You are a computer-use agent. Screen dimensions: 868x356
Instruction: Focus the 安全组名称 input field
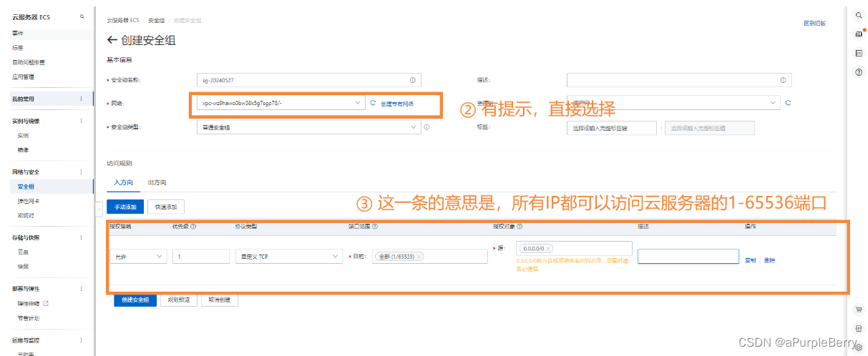308,80
